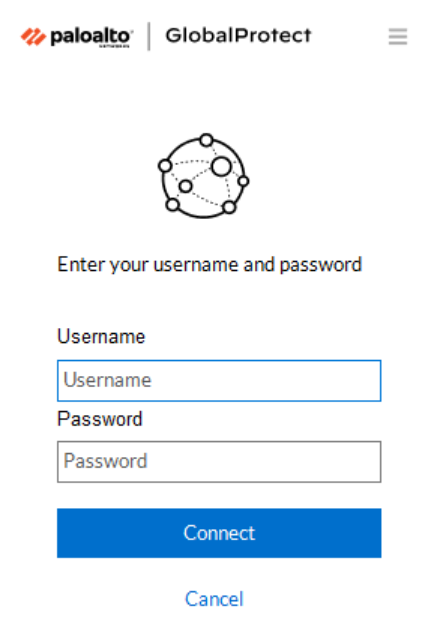Click the Password label above the field
Image resolution: width=431 pixels, height=631 pixels.
click(x=100, y=419)
